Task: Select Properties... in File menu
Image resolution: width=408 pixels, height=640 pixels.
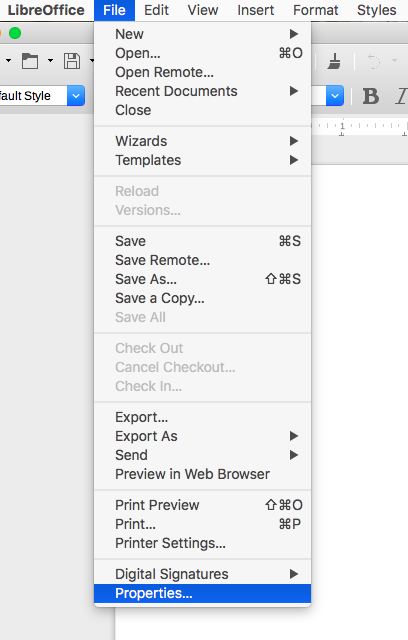Action: pyautogui.click(x=202, y=593)
